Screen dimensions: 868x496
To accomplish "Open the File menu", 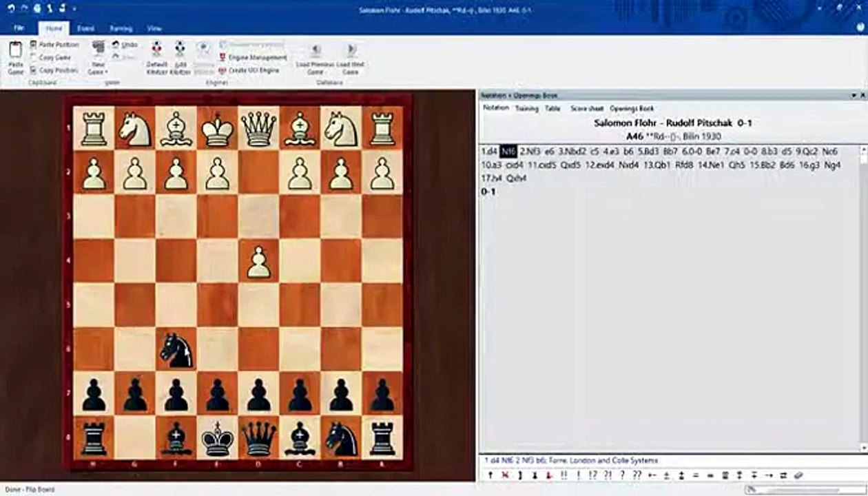I will pos(19,28).
